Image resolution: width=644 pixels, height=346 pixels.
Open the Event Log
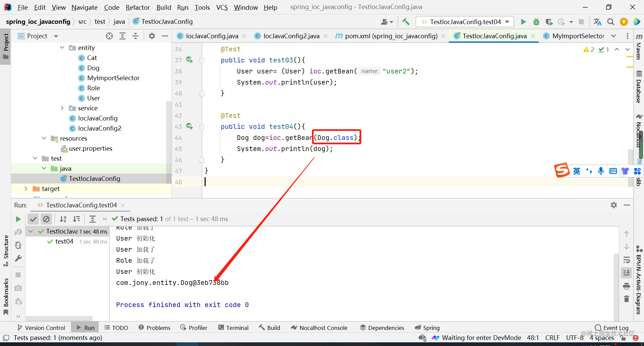pos(612,328)
